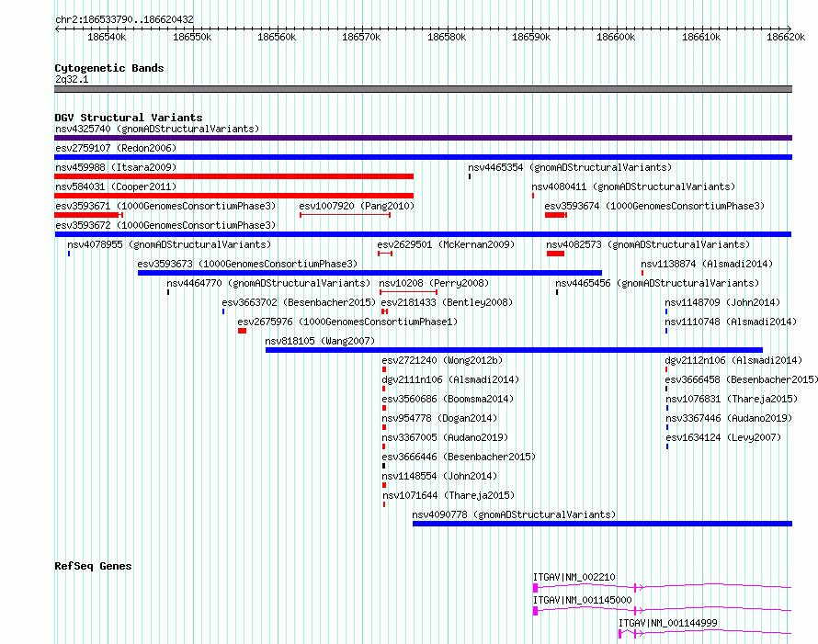The image size is (818, 644).
Task: Click esv2629501 McKernan2009 label
Action: pyautogui.click(x=446, y=244)
